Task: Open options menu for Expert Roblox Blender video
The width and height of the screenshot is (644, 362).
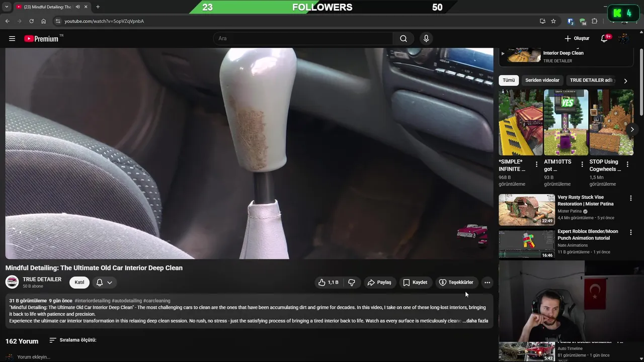Action: [630, 233]
